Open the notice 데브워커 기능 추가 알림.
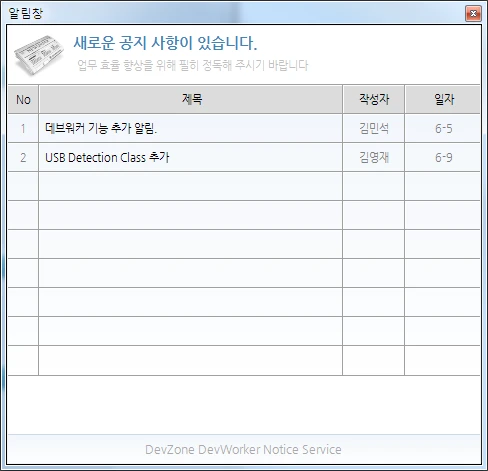 [x=101, y=128]
